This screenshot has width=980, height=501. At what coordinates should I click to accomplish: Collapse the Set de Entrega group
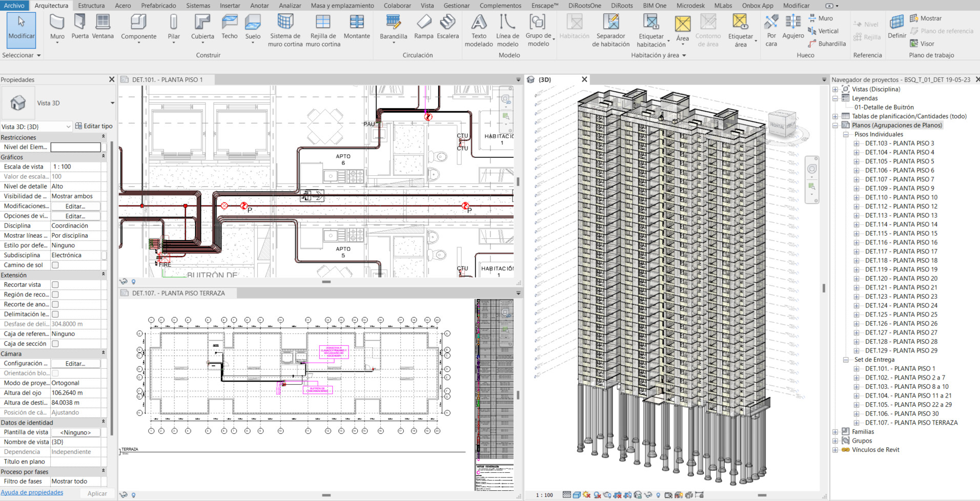coord(846,360)
